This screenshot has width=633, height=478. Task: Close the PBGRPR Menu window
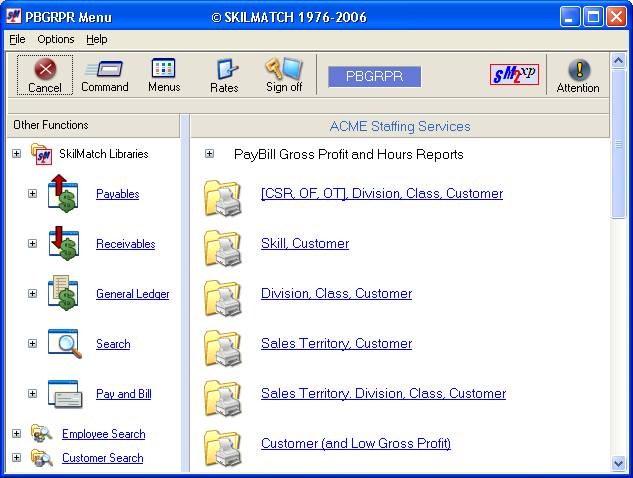click(616, 17)
